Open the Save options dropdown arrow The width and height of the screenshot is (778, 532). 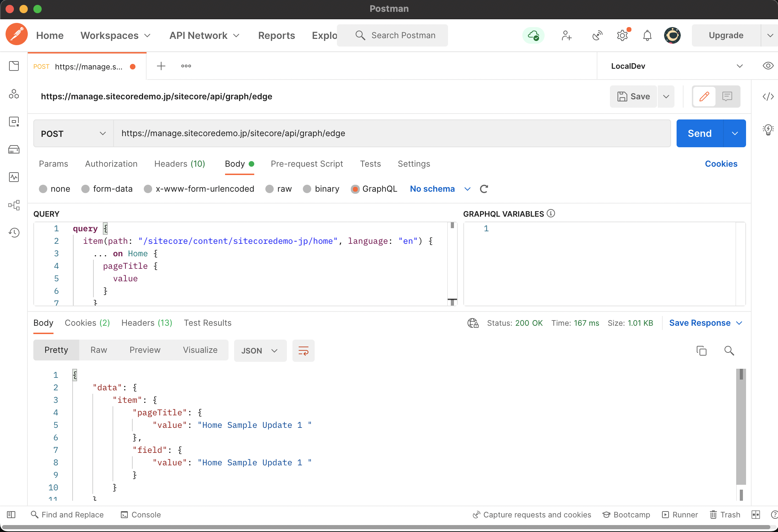[666, 96]
